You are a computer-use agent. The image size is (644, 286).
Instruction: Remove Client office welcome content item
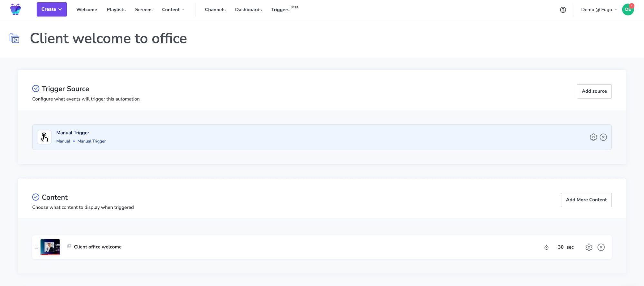click(x=601, y=247)
